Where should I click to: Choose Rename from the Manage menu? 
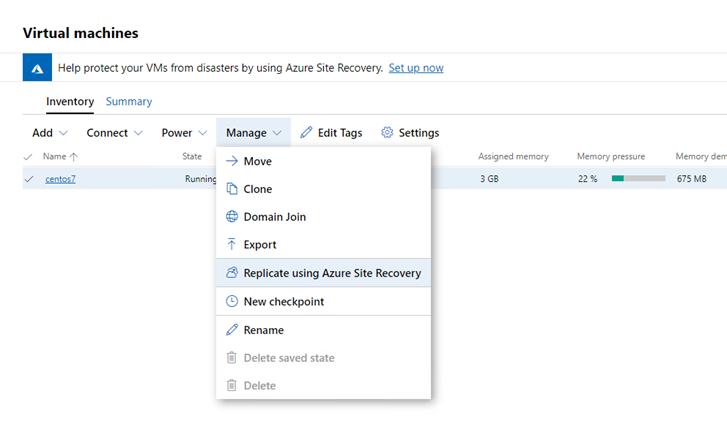point(323,330)
